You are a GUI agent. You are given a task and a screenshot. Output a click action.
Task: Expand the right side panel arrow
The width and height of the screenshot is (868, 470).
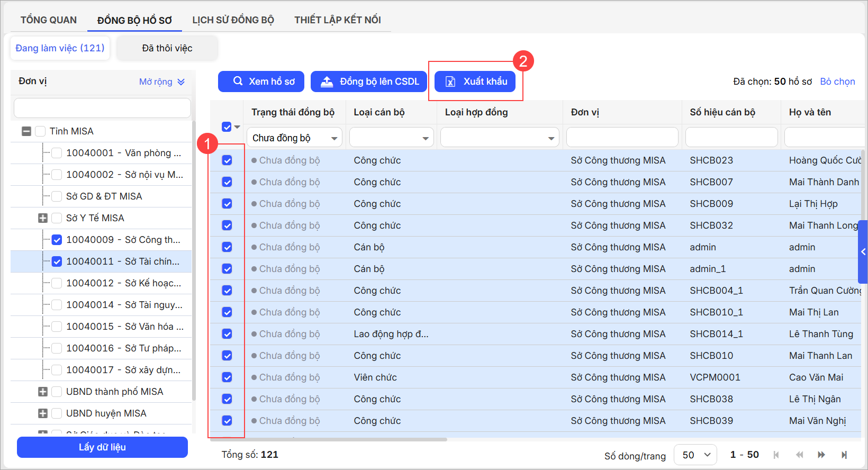click(863, 252)
